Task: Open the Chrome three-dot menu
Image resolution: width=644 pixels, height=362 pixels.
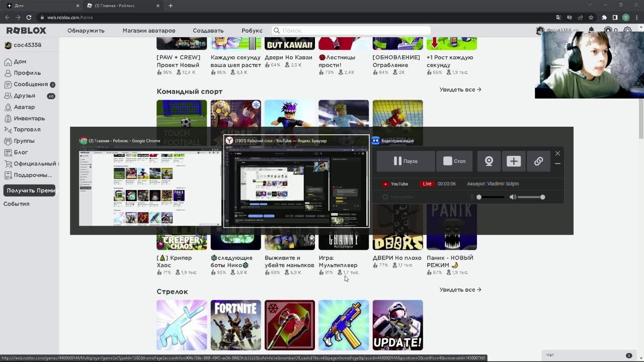Action: click(636, 18)
